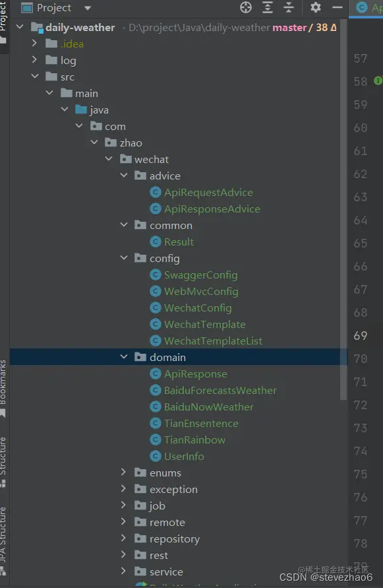Click the TianEnsentence class icon
This screenshot has height=588, width=383.
[155, 424]
